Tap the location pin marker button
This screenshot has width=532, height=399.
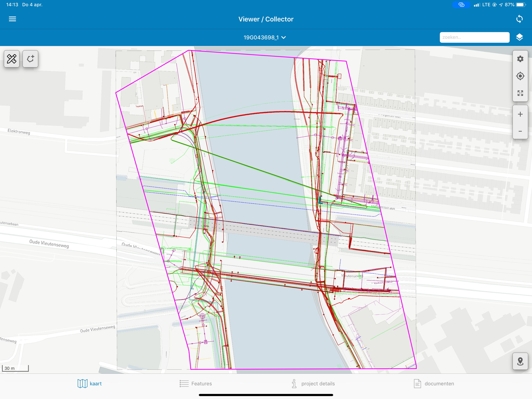[520, 361]
